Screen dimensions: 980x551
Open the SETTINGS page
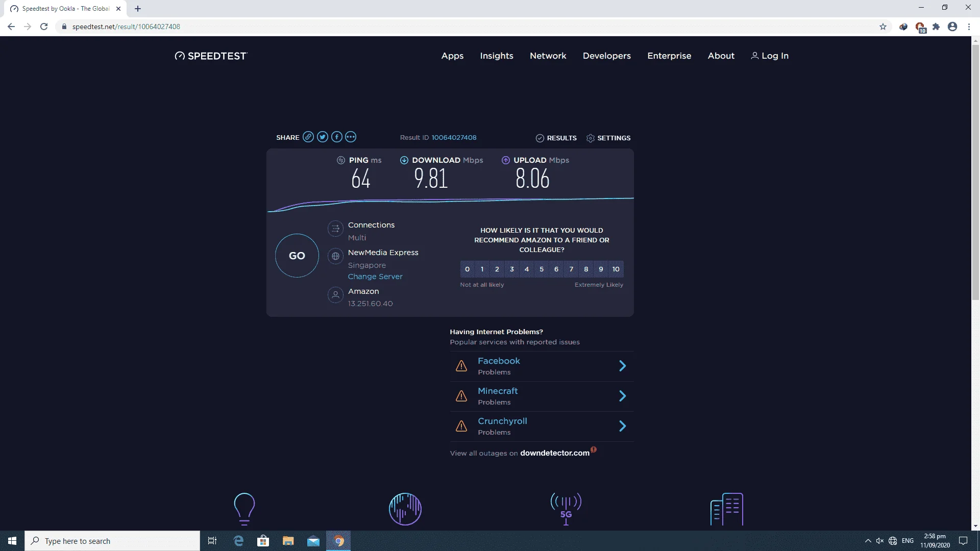click(x=608, y=138)
